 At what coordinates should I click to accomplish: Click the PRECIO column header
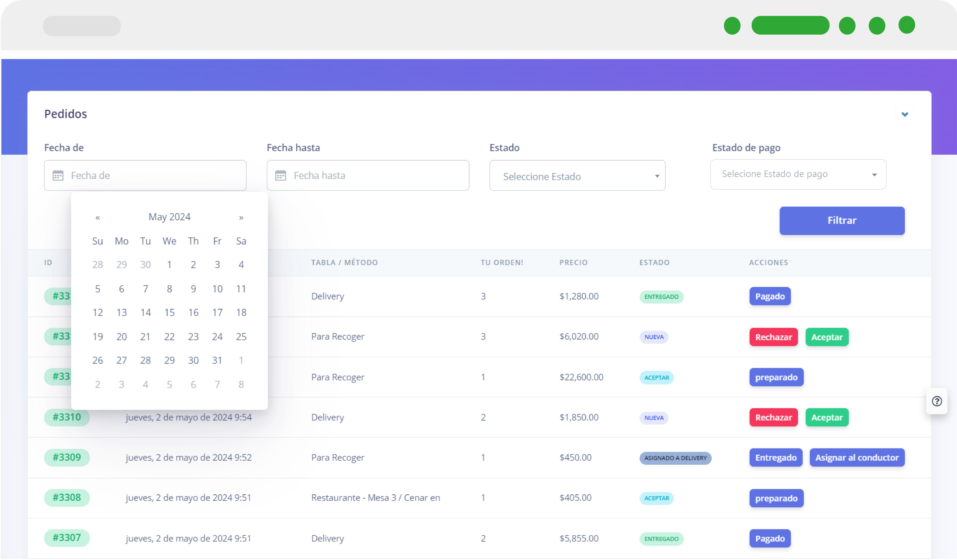pyautogui.click(x=573, y=263)
